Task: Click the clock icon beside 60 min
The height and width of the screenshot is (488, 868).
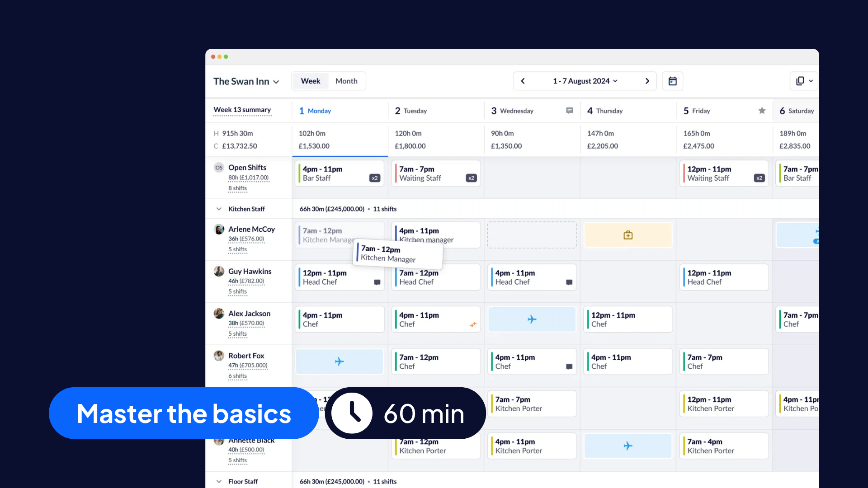Action: tap(352, 413)
